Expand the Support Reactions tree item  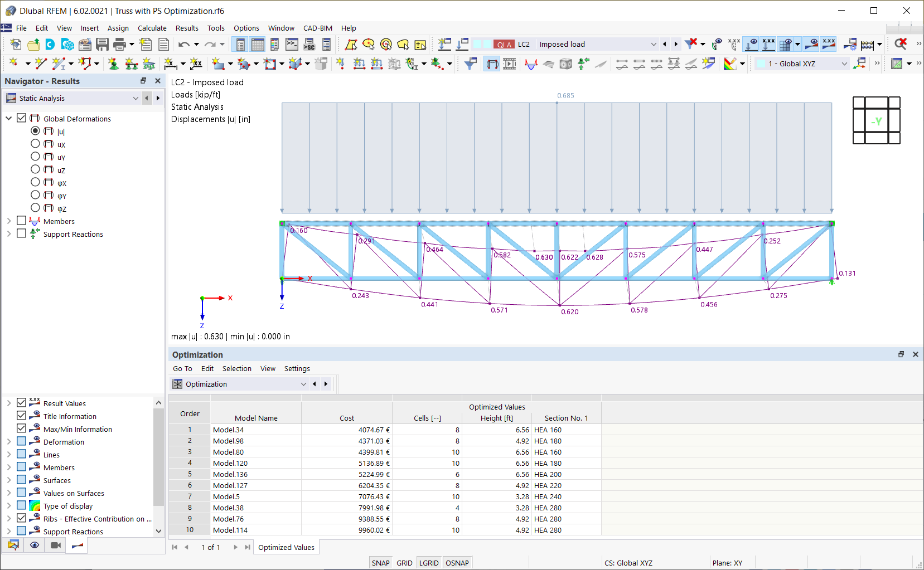click(8, 234)
